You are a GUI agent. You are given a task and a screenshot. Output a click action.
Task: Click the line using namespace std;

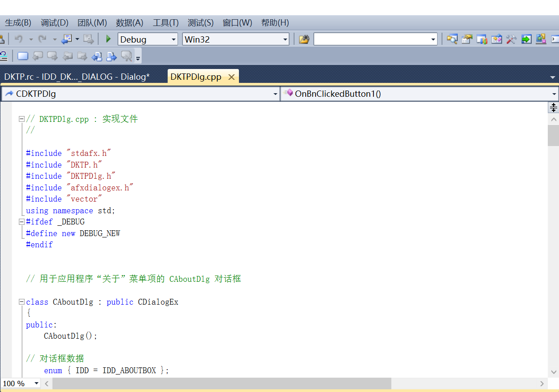coord(71,211)
